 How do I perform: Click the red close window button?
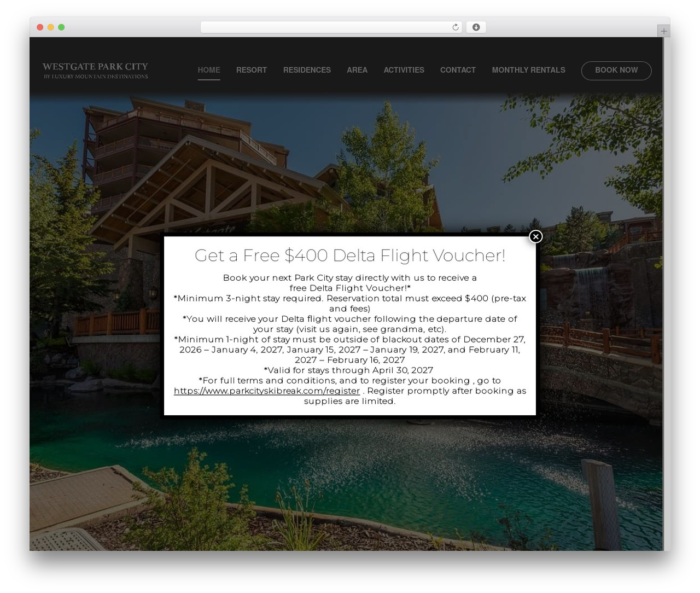[x=40, y=27]
